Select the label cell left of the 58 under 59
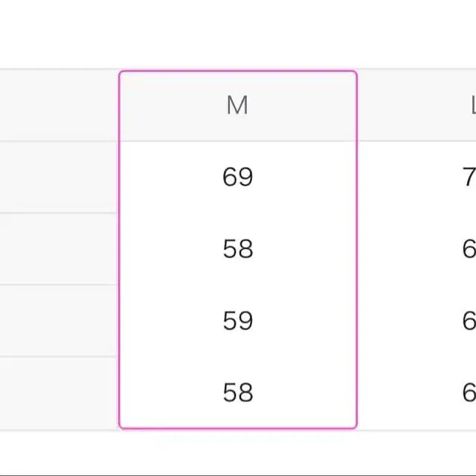 pyautogui.click(x=59, y=392)
